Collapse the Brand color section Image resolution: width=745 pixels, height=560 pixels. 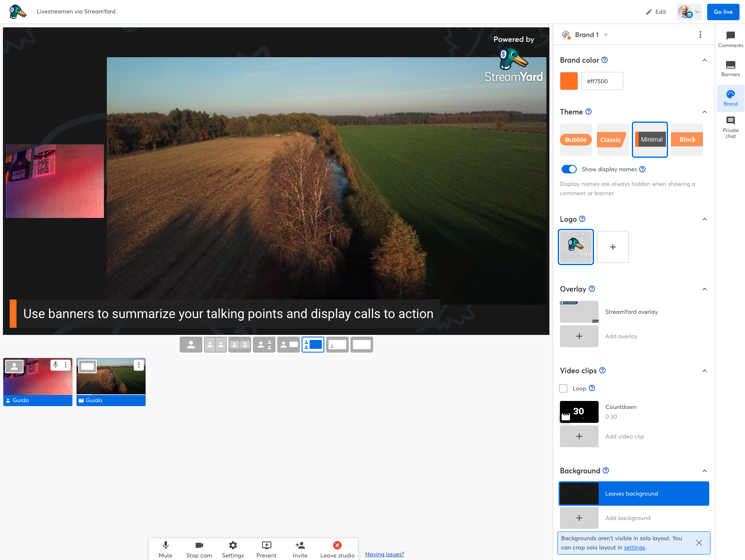[x=705, y=60]
